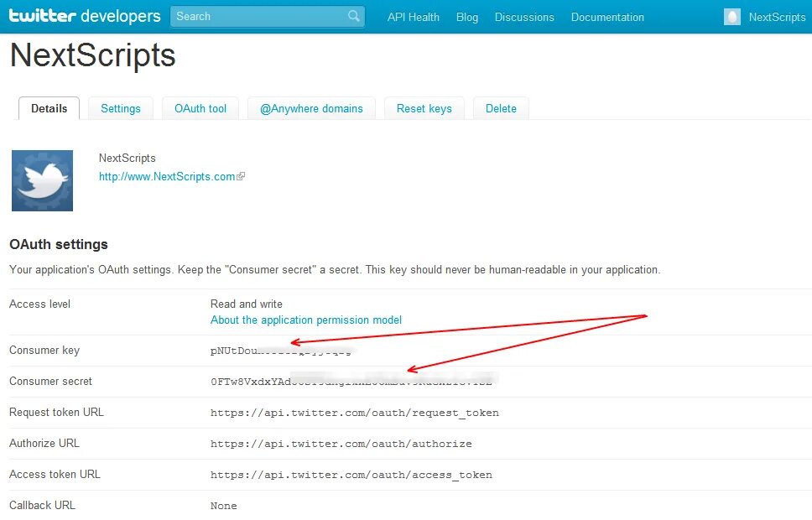Click the search magnifier icon
The height and width of the screenshot is (520, 812).
coord(354,16)
